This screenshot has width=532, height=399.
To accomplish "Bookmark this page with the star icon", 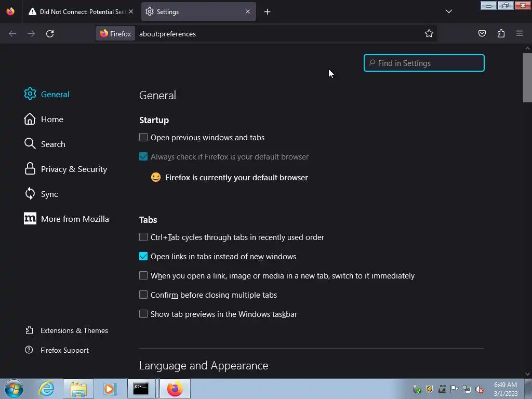I will [429, 34].
